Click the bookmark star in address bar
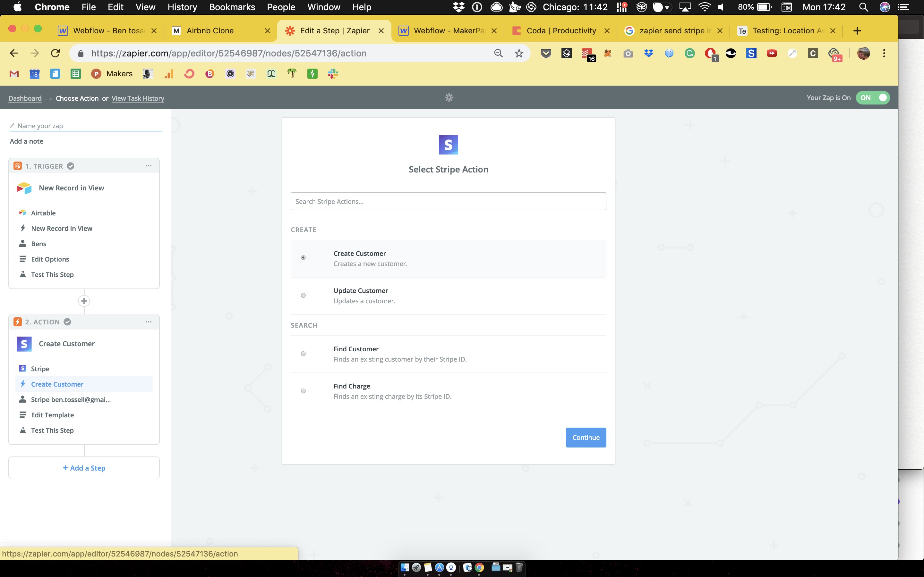Screen dimensions: 924x577 click(518, 54)
